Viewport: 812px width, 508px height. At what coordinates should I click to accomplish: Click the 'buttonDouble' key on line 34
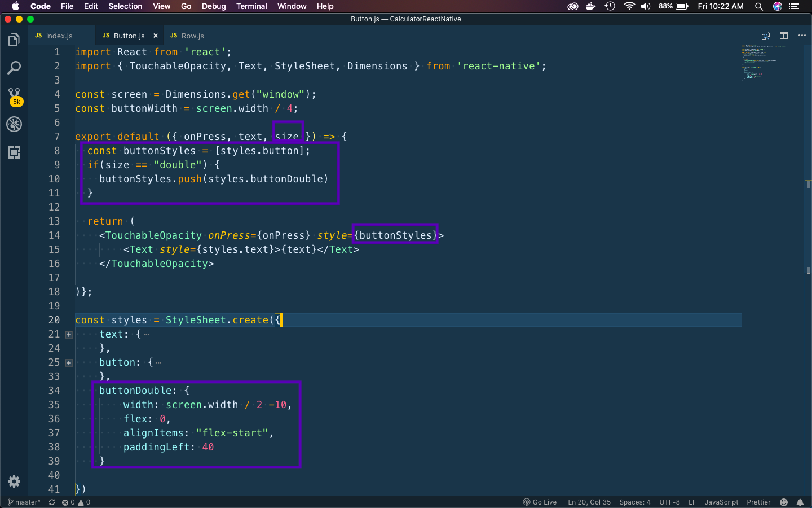point(135,391)
